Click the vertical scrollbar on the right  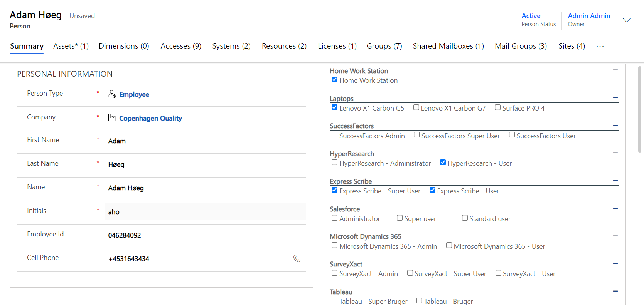[x=639, y=109]
